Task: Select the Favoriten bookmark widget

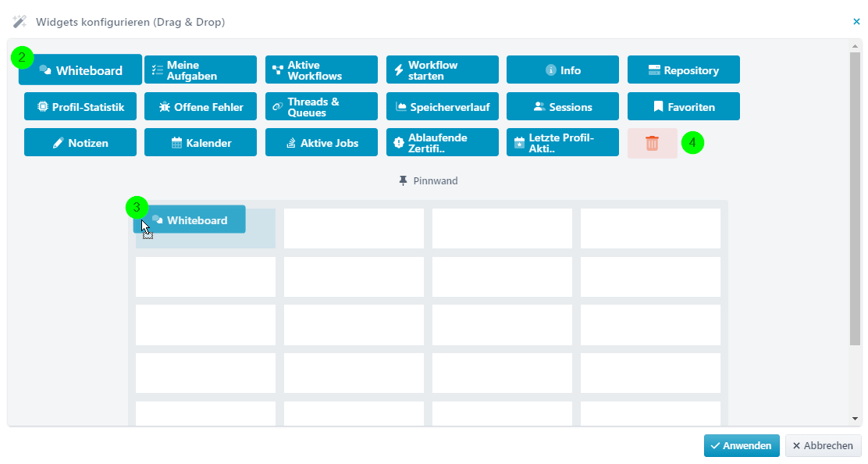Action: (684, 106)
